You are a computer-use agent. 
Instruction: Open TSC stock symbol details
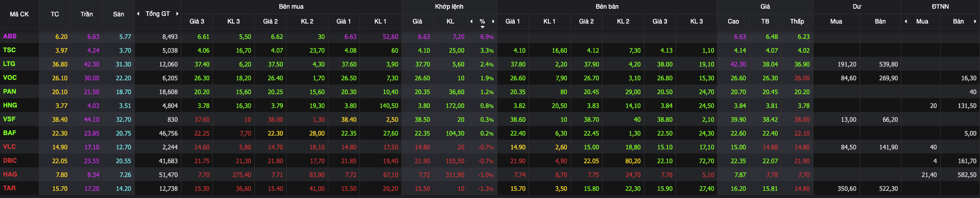[x=9, y=50]
